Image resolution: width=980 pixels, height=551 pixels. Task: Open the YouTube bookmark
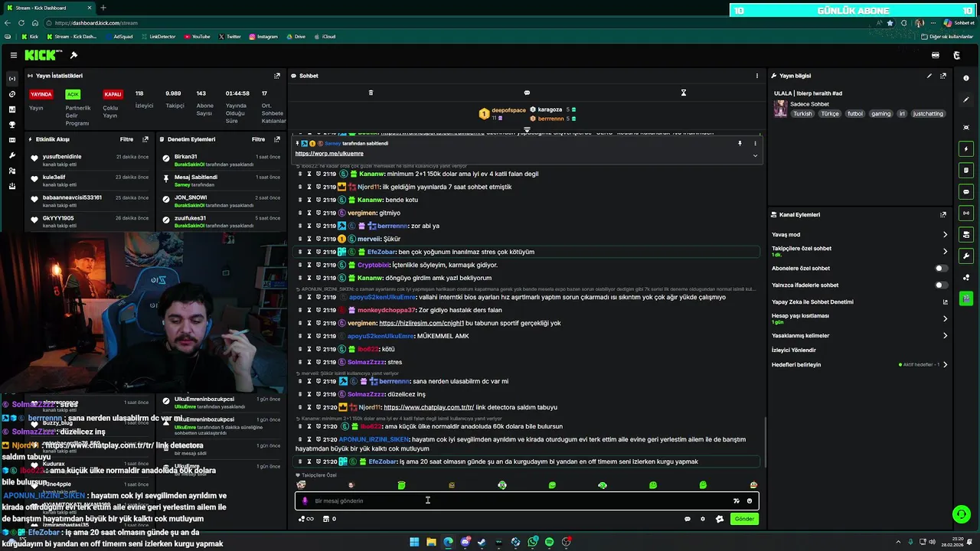coord(197,37)
